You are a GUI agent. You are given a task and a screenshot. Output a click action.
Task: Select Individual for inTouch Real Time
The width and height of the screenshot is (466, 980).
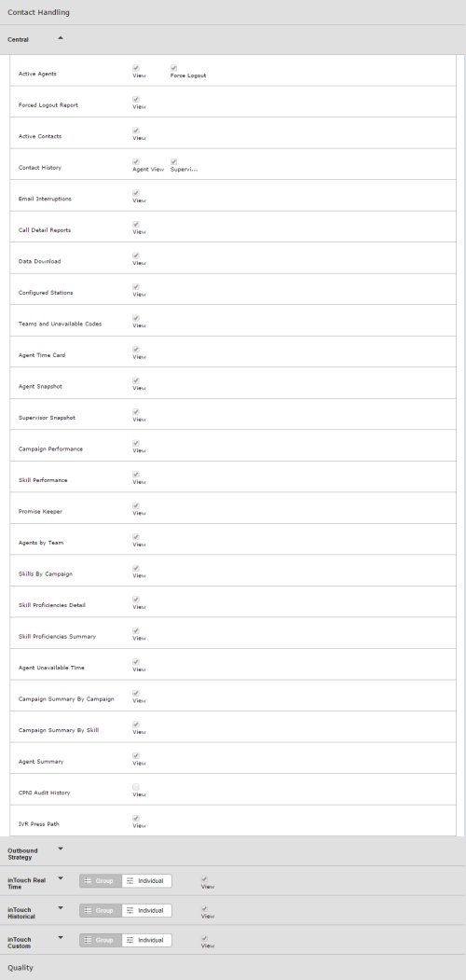(x=147, y=880)
